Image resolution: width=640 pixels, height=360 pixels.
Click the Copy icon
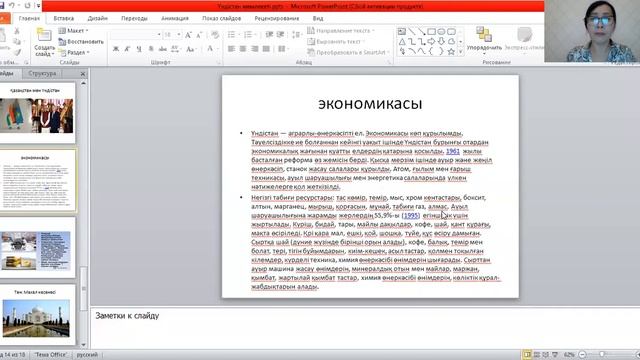click(x=17, y=42)
